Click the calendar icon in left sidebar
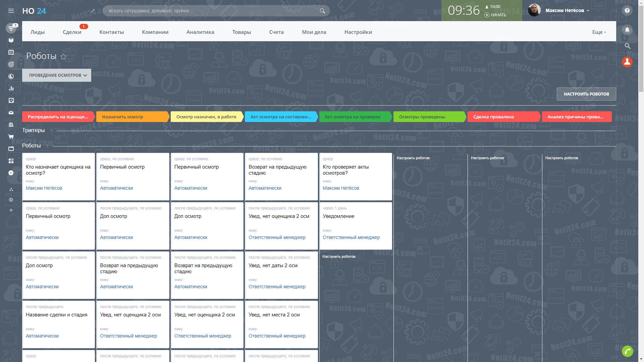The height and width of the screenshot is (362, 644). coord(11,52)
